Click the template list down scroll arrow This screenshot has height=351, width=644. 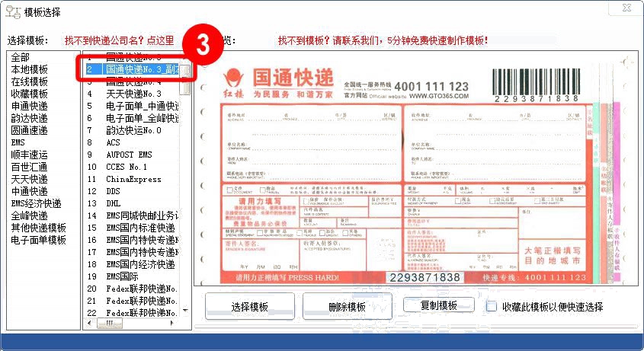click(185, 312)
